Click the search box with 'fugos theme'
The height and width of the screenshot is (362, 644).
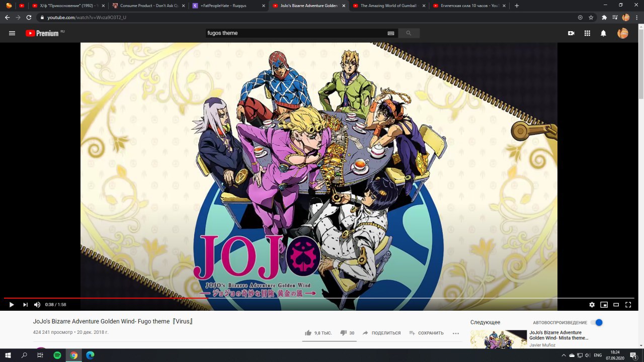(295, 33)
